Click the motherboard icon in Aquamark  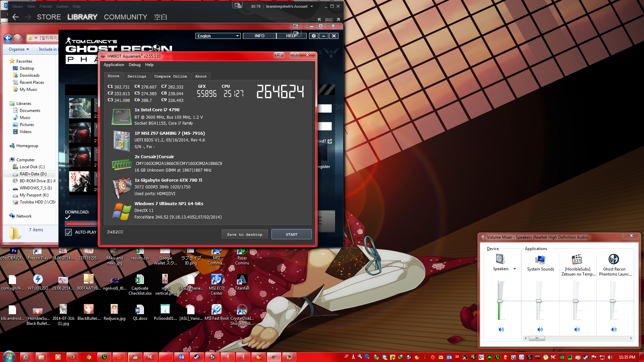(x=122, y=140)
